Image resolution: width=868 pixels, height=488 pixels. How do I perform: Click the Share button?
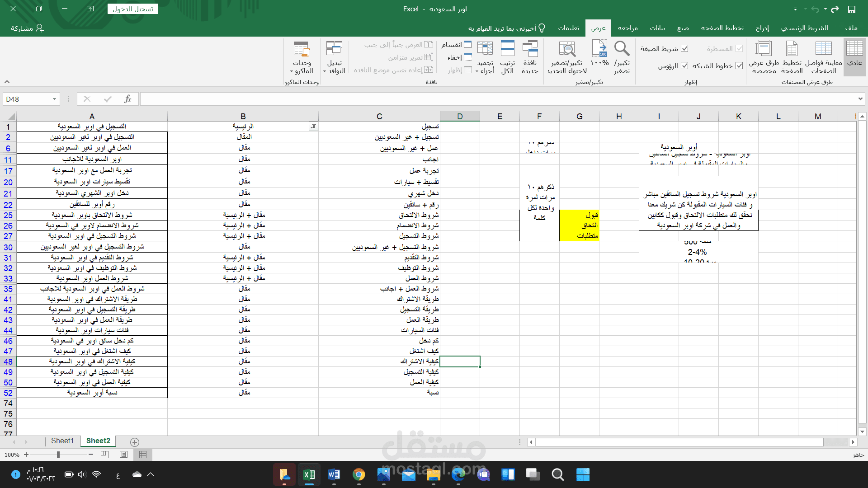pos(27,28)
